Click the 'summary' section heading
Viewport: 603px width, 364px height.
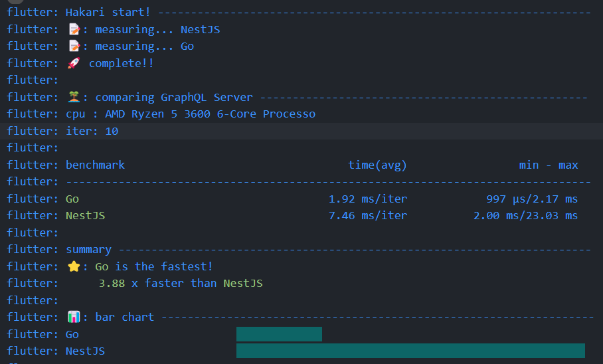[x=88, y=250]
